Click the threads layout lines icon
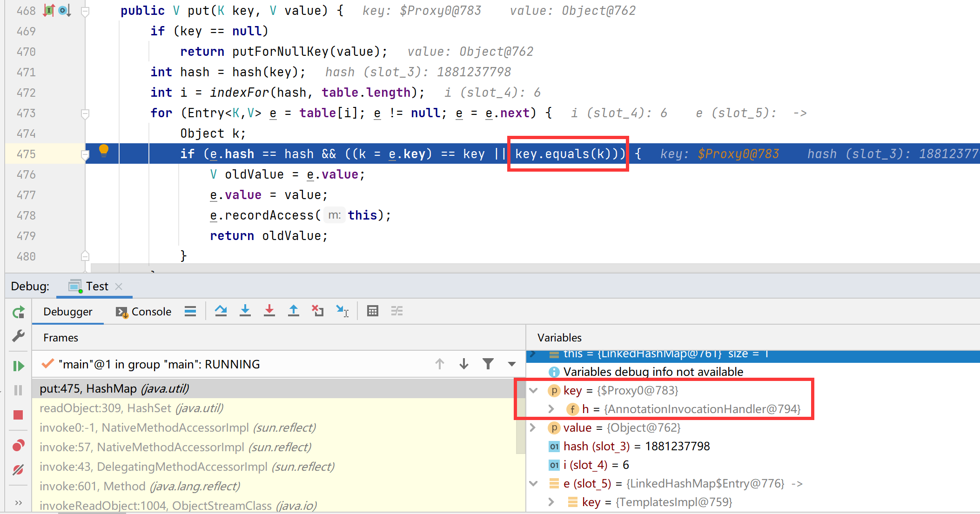This screenshot has height=514, width=980. (x=190, y=311)
